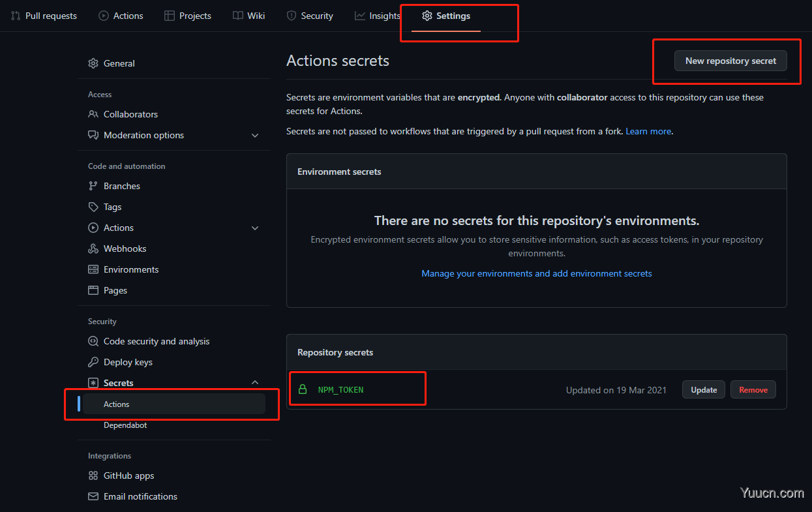Click the Email notifications envelope icon
The height and width of the screenshot is (512, 812).
(93, 496)
